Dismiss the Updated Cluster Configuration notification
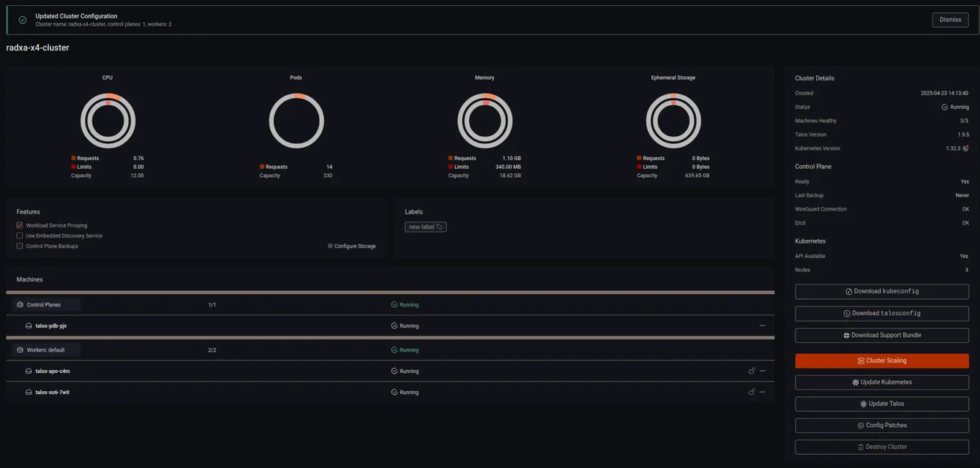980x468 pixels. point(950,20)
